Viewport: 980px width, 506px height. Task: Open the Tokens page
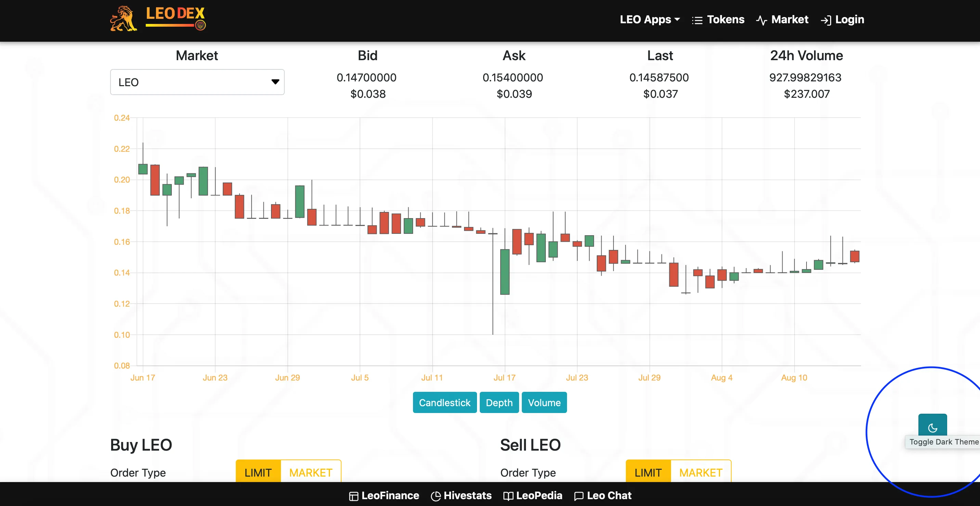pos(718,19)
